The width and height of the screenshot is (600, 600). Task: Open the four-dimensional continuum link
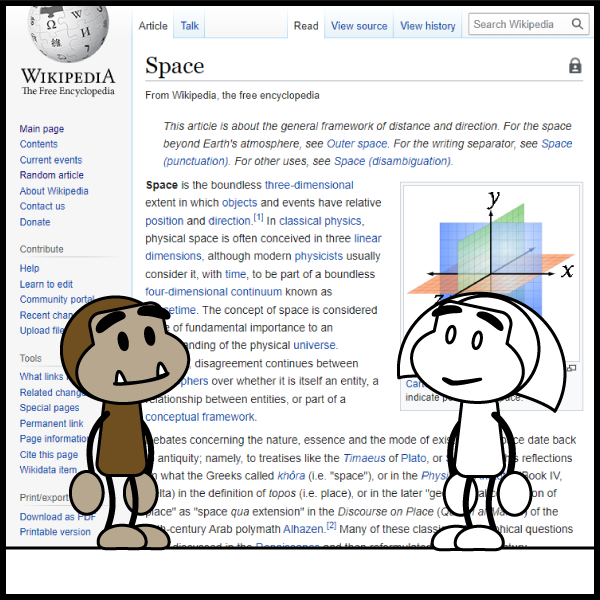pyautogui.click(x=214, y=292)
